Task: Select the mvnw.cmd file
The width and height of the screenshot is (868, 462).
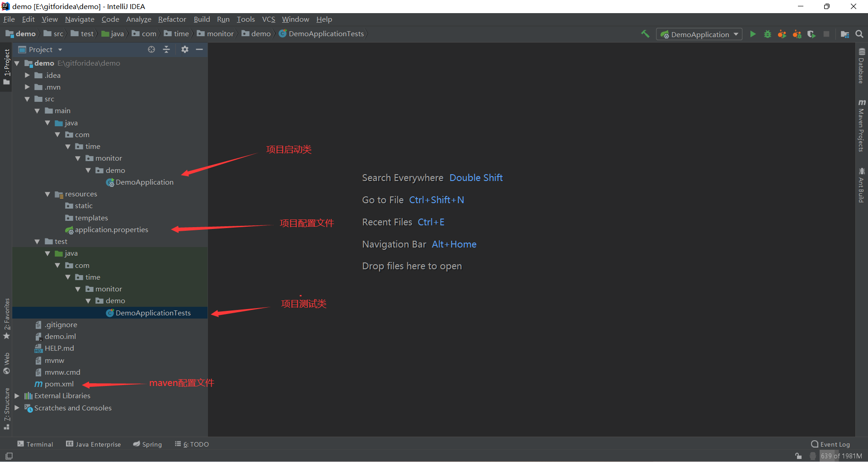Action: click(x=57, y=372)
